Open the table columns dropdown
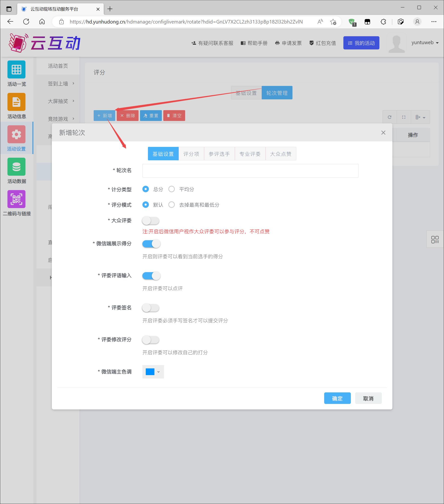The width and height of the screenshot is (444, 504). point(420,117)
